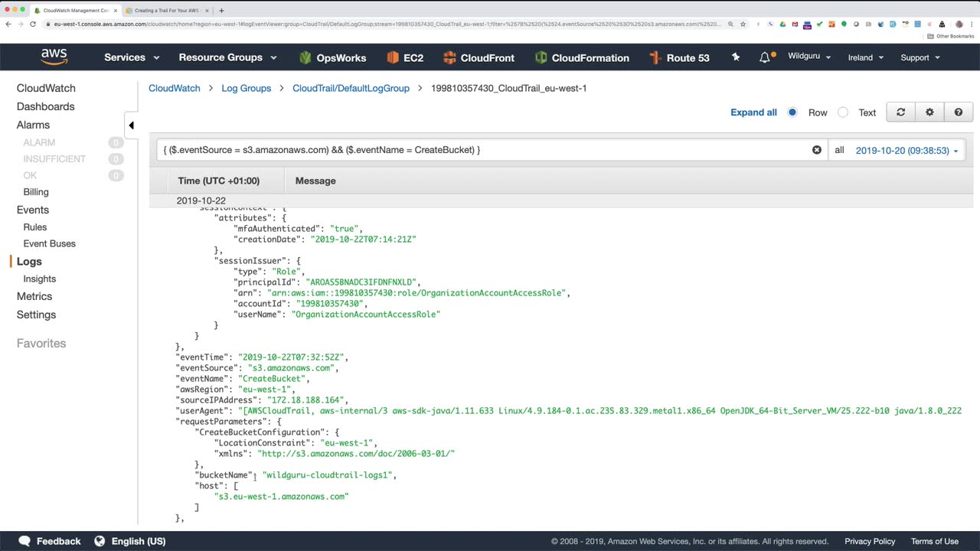980x551 pixels.
Task: Change language via English (US) globe
Action: point(129,541)
